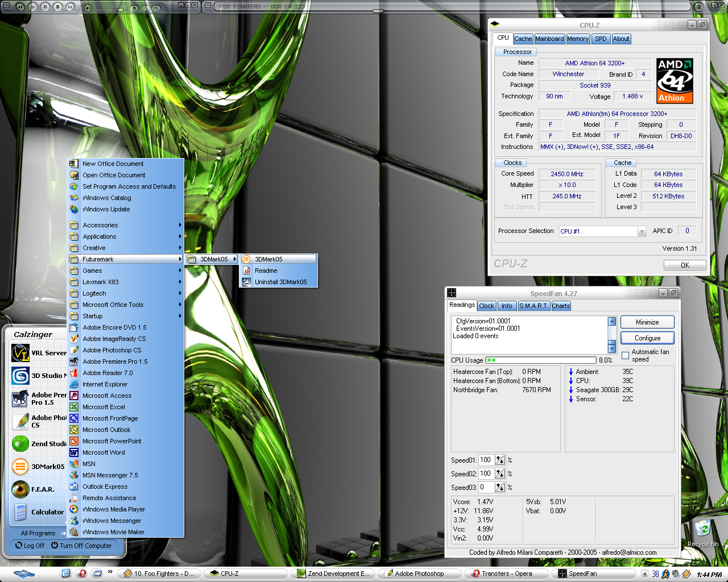This screenshot has width=728, height=582.
Task: Click the Adobe Reader 7.0 icon
Action: (74, 373)
